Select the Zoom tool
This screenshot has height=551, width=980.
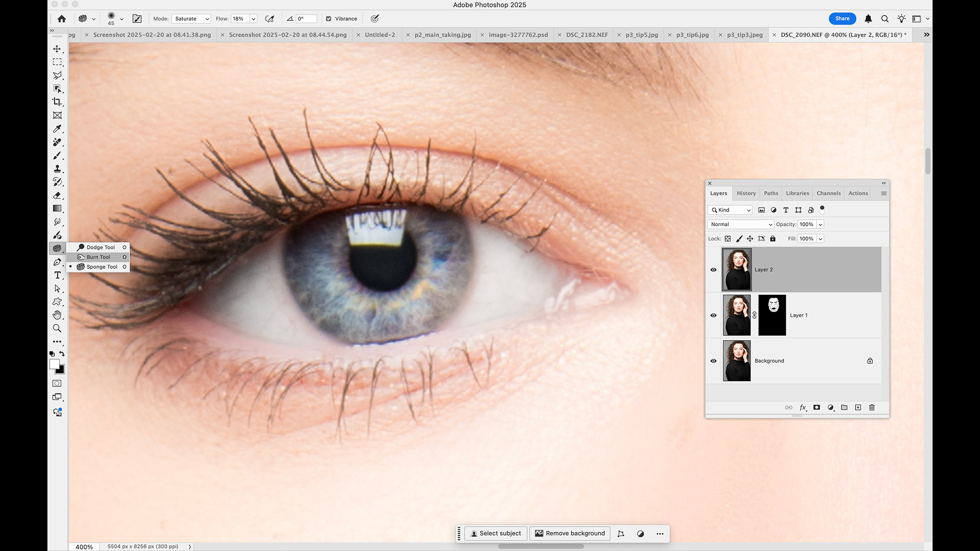(x=57, y=328)
